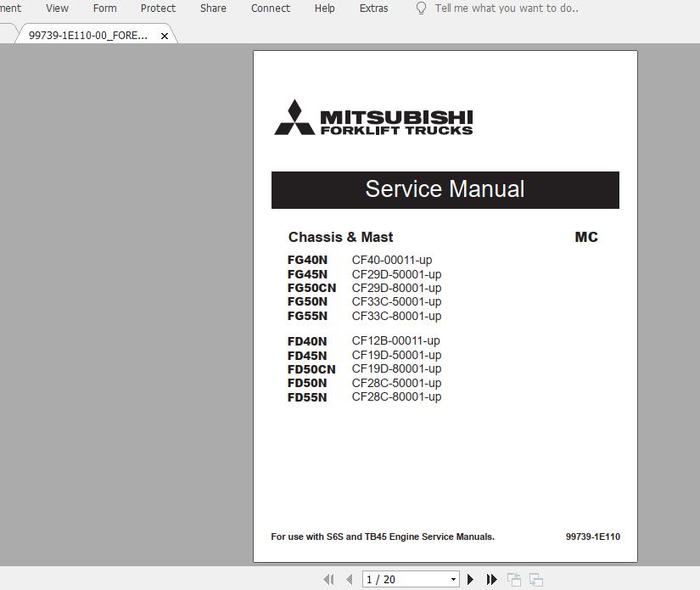Screen dimensions: 700x590
Task: Open the Connect menu
Action: pyautogui.click(x=270, y=8)
